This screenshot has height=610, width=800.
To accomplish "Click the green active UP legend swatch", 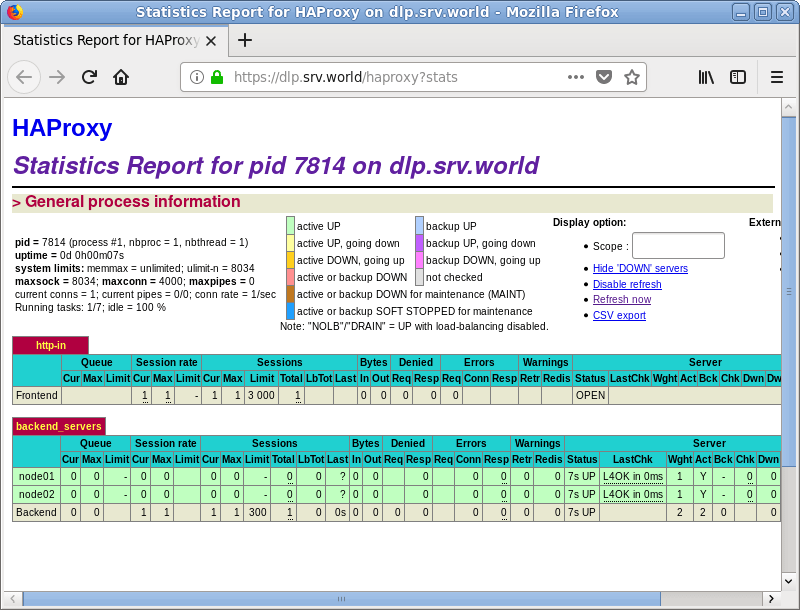I will point(289,225).
